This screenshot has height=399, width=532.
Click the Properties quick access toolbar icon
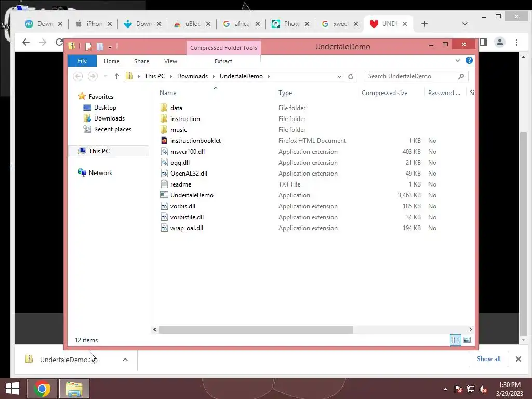(x=88, y=46)
